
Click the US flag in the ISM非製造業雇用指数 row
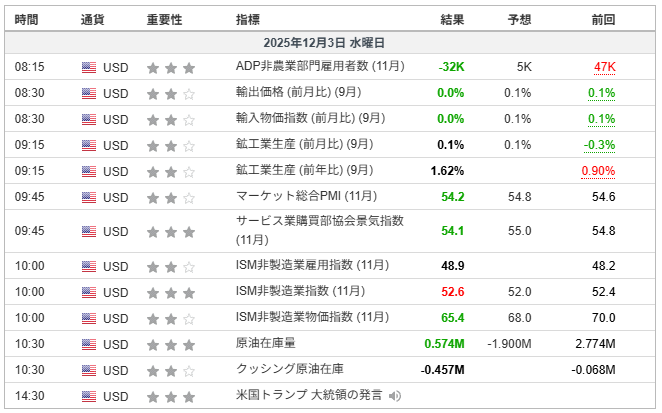(89, 266)
